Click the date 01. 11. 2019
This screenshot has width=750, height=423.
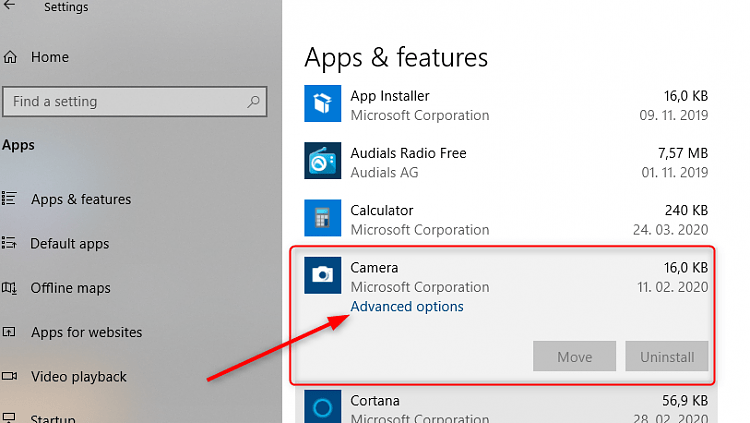[x=674, y=172]
